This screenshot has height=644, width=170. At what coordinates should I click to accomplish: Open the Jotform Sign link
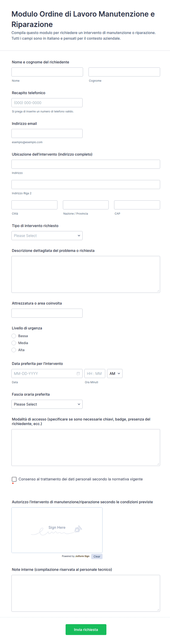pyautogui.click(x=82, y=556)
